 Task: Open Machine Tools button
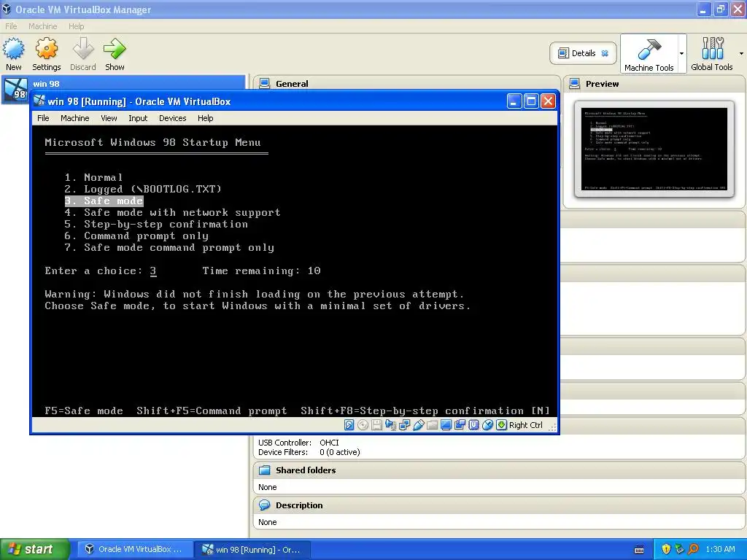tap(649, 54)
